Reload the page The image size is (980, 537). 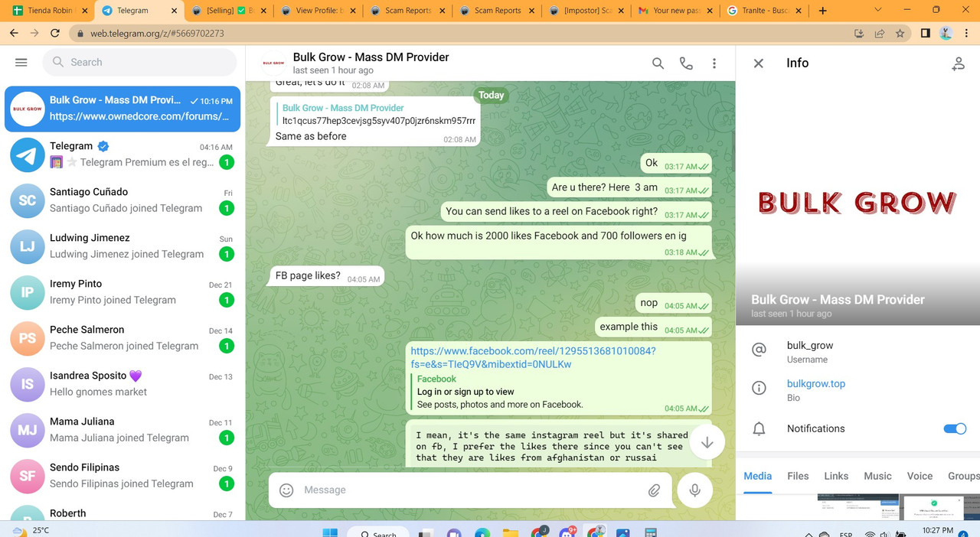55,34
